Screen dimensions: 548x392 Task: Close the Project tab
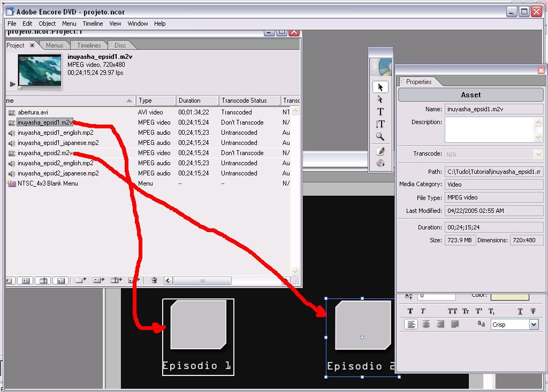point(32,45)
